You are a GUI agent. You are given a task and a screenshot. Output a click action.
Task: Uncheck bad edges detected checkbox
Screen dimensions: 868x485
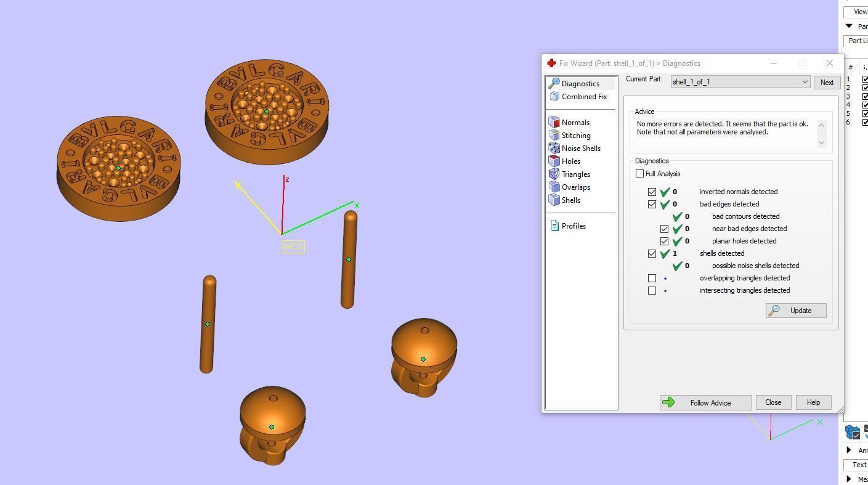click(x=652, y=204)
